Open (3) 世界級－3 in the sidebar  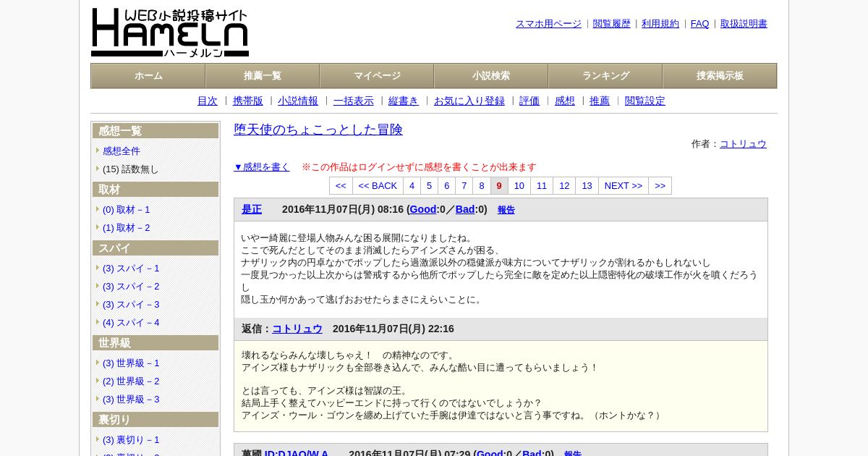(131, 400)
